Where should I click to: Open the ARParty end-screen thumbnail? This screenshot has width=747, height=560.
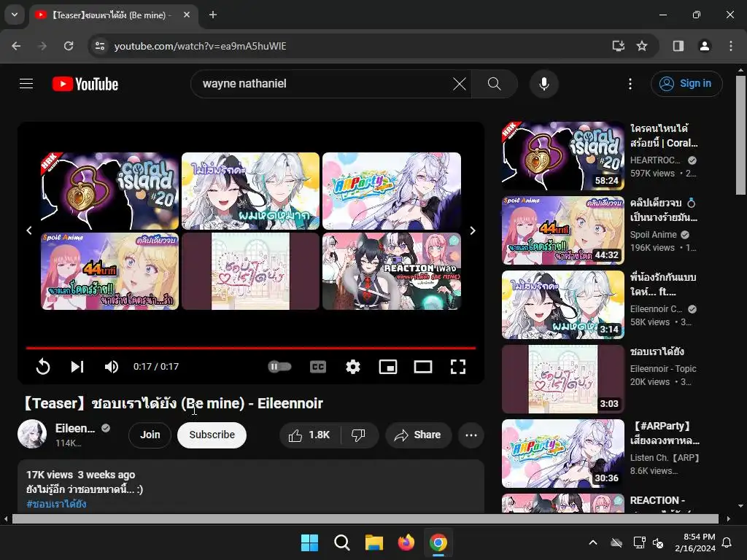(392, 191)
